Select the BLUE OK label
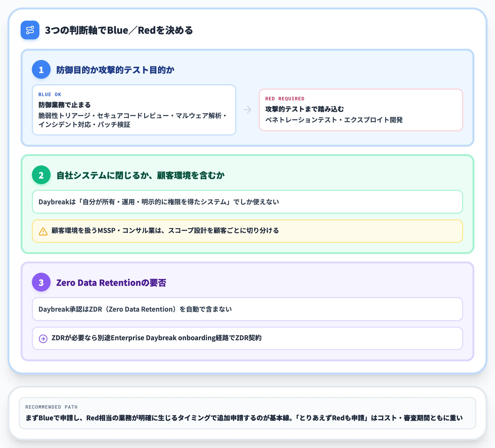The width and height of the screenshot is (495, 448). coord(50,94)
